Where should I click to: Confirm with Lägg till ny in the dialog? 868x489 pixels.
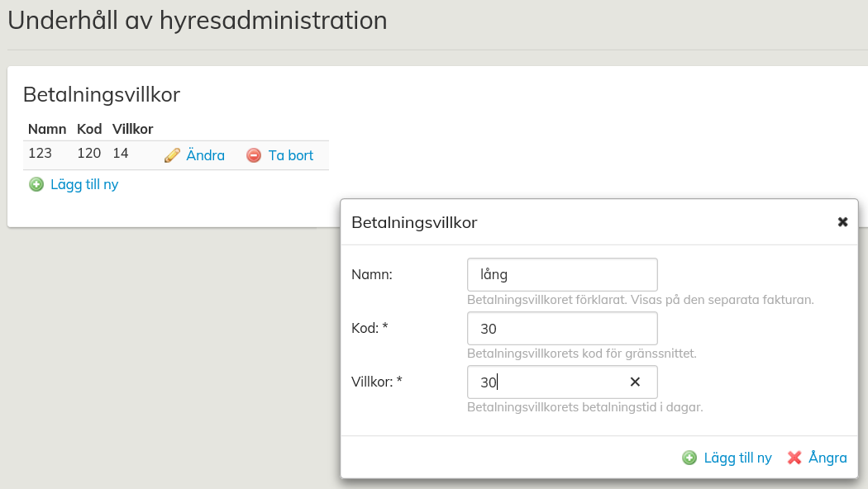737,458
